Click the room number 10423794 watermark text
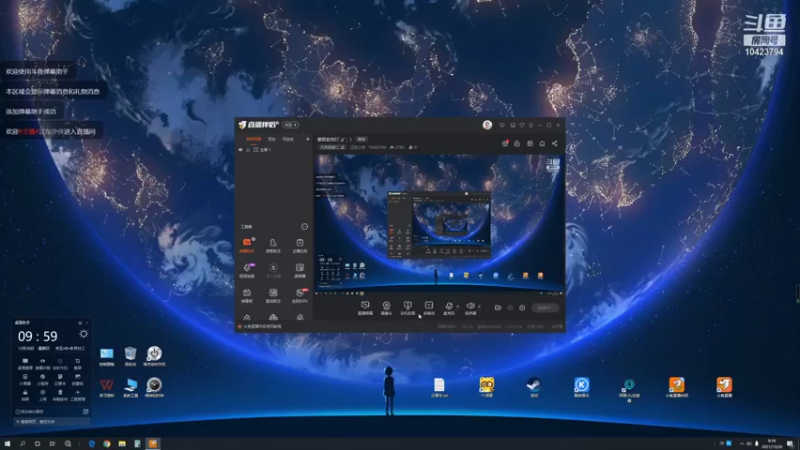The image size is (800, 450). (x=764, y=52)
